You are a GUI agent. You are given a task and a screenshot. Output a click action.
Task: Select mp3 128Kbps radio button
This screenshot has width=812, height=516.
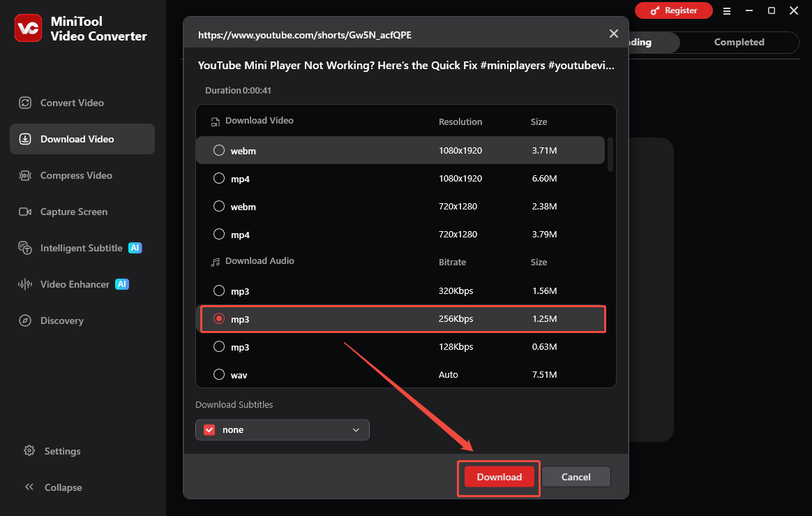click(x=219, y=346)
